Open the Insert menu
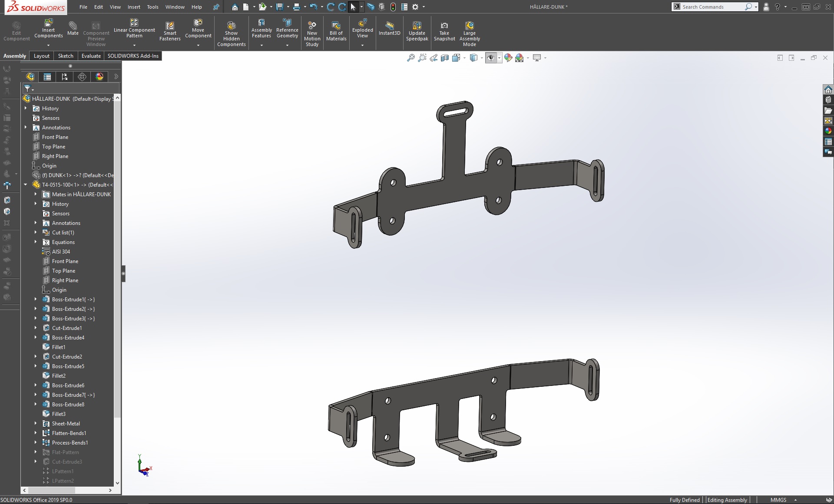 coord(134,7)
